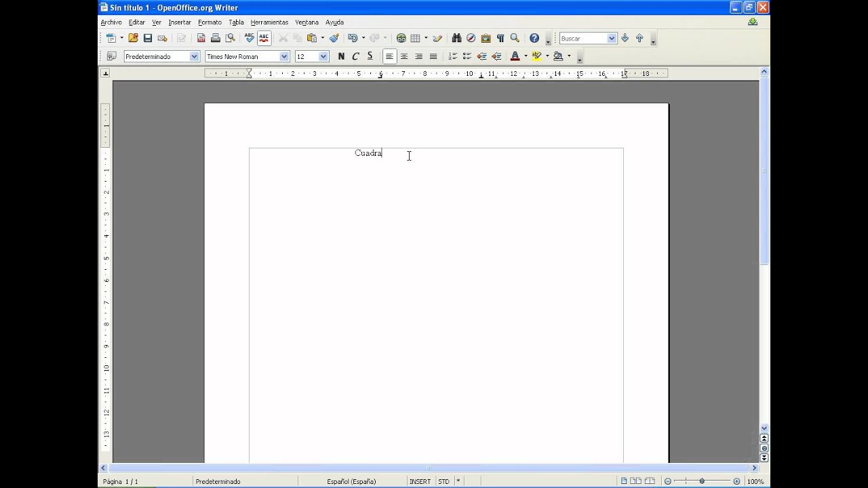The width and height of the screenshot is (868, 488).
Task: Open the Styles and Formatting window
Action: click(x=111, y=56)
